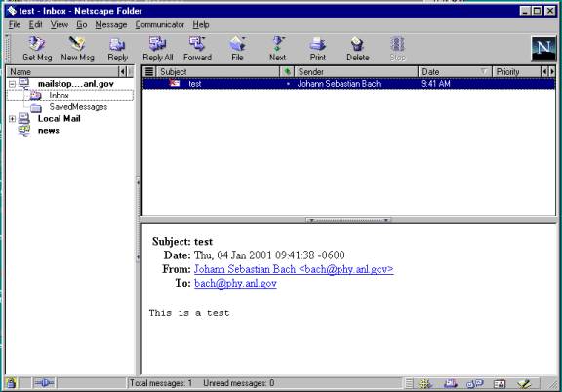Click the Reply All toolbar icon
The image size is (562, 392).
tap(157, 44)
